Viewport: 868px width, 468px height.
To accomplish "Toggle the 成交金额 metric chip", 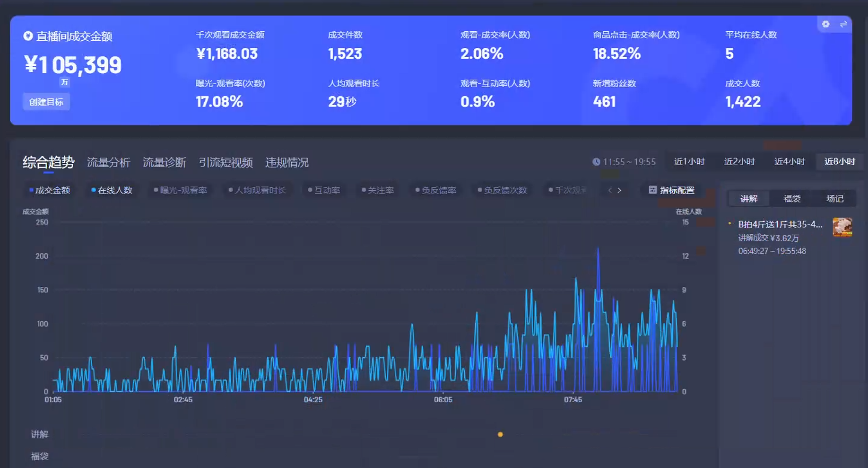I will coord(50,190).
